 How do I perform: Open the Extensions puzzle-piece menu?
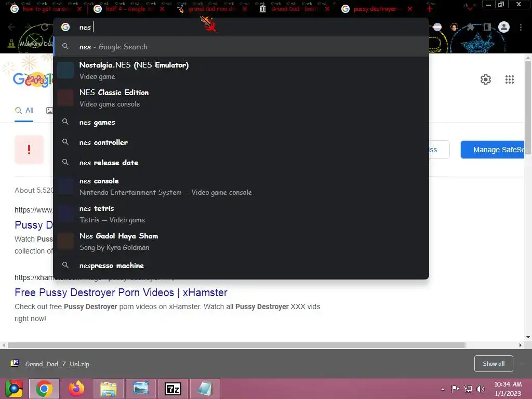pyautogui.click(x=470, y=27)
